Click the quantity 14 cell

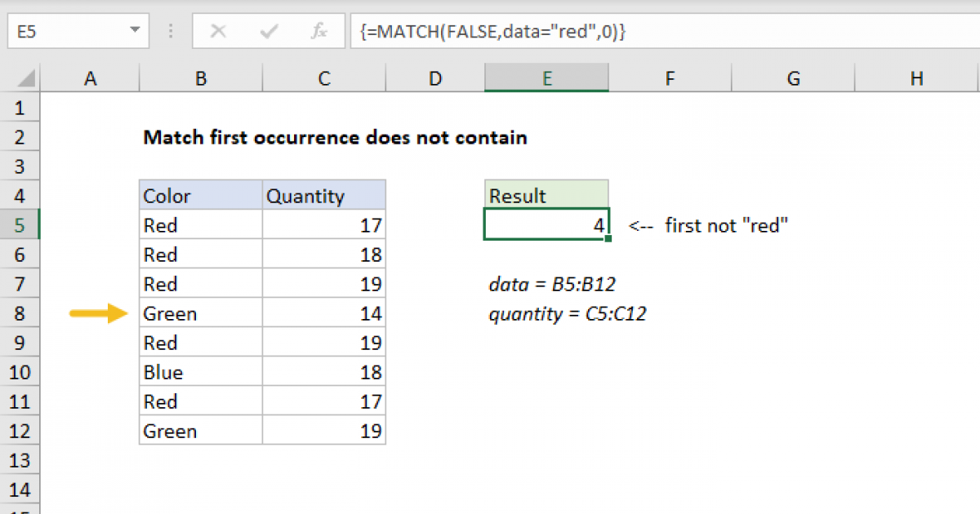(x=324, y=314)
